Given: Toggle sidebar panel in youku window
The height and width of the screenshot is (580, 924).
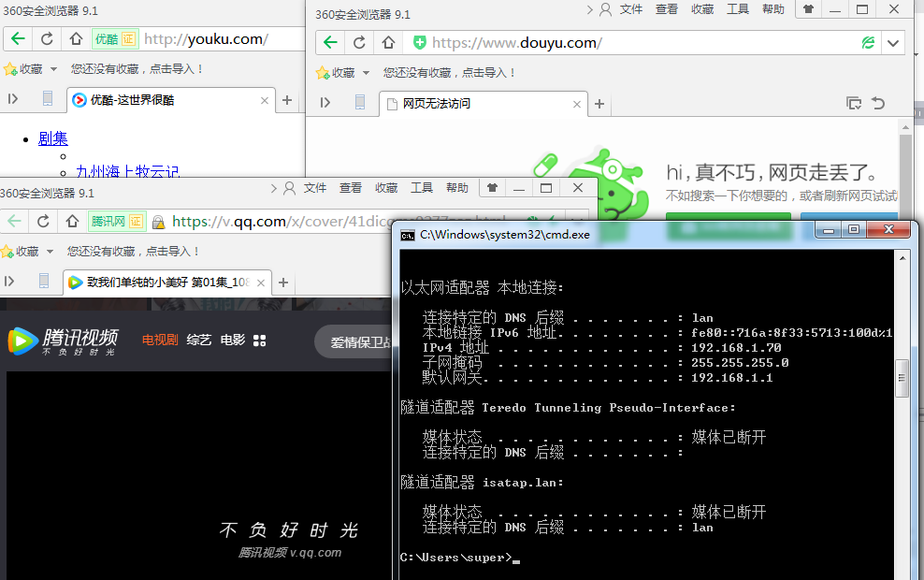Looking at the screenshot, I should coord(13,99).
